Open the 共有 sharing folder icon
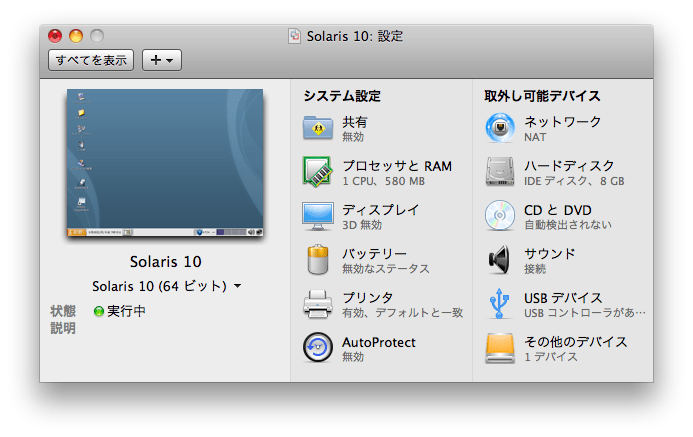Image resolution: width=693 pixels, height=437 pixels. click(317, 128)
